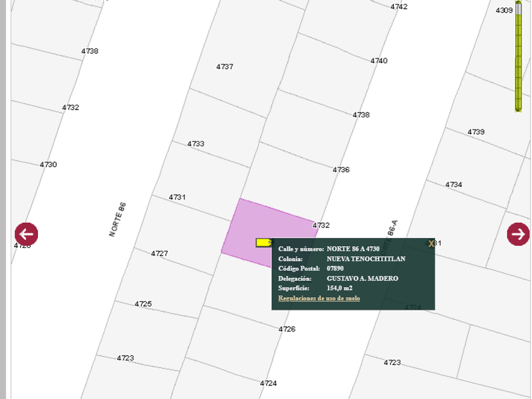
Task: Click the lot numbered 4727
Action: (160, 253)
